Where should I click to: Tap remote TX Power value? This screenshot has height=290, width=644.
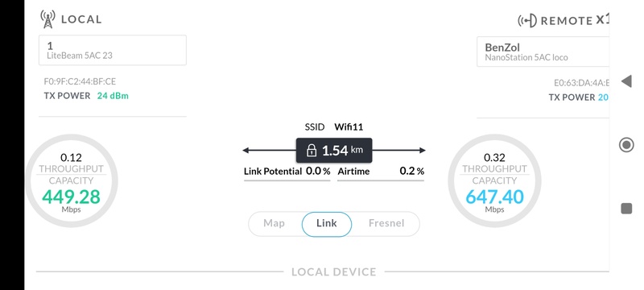coord(603,97)
